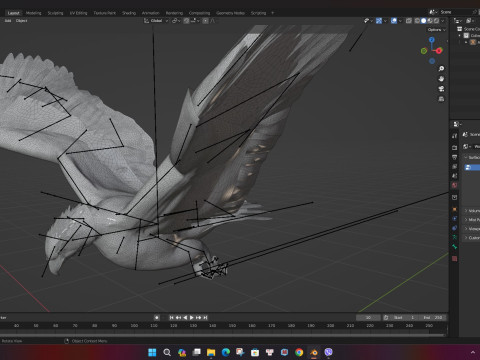Open the Texture Paint workspace tab

(x=104, y=13)
